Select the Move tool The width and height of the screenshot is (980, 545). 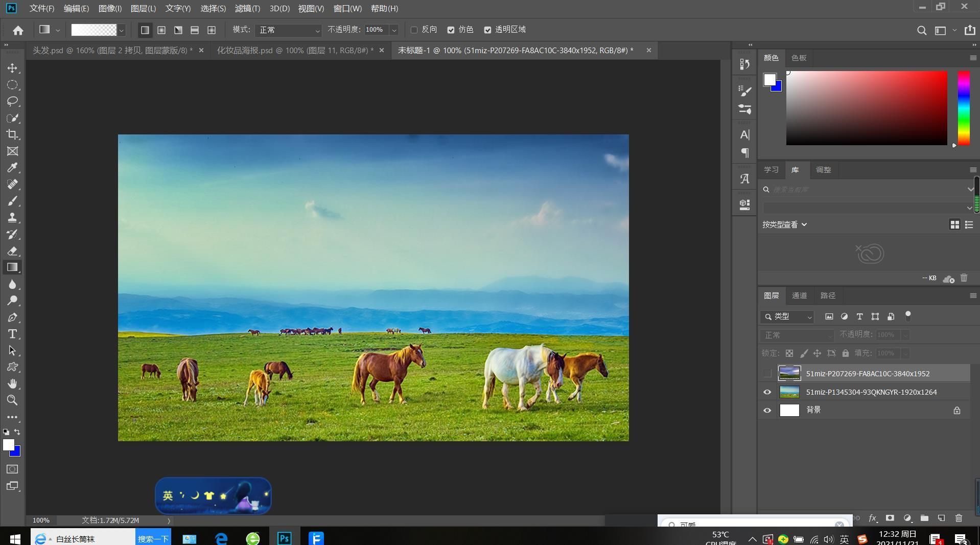pos(12,68)
